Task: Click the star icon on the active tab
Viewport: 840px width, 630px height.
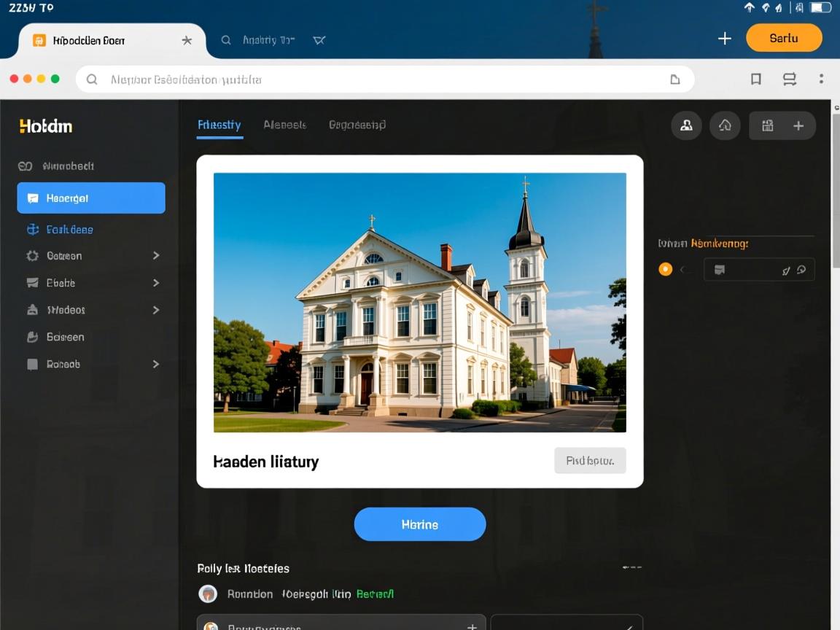Action: pos(187,41)
